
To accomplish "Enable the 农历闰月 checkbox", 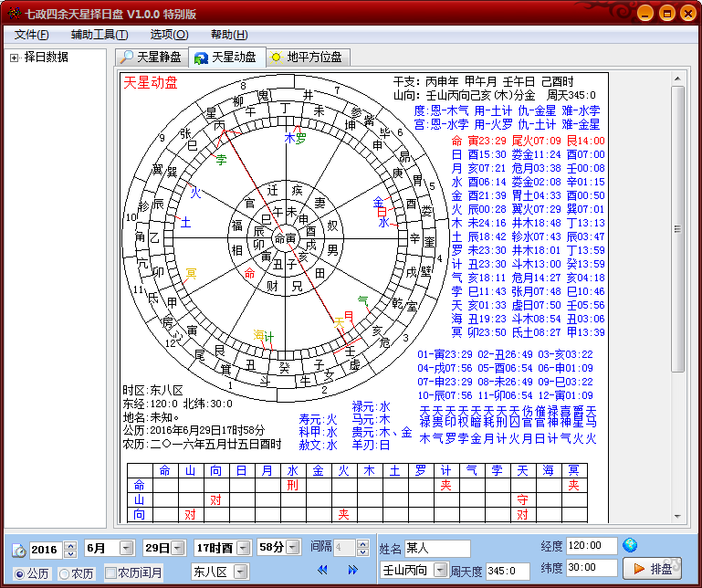I will pyautogui.click(x=110, y=572).
